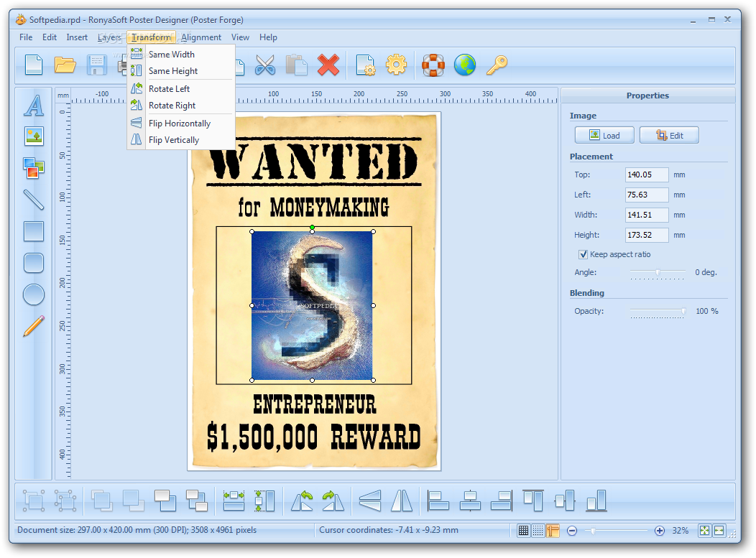756x558 pixels.
Task: Select the Text tool letter A
Action: [x=34, y=106]
